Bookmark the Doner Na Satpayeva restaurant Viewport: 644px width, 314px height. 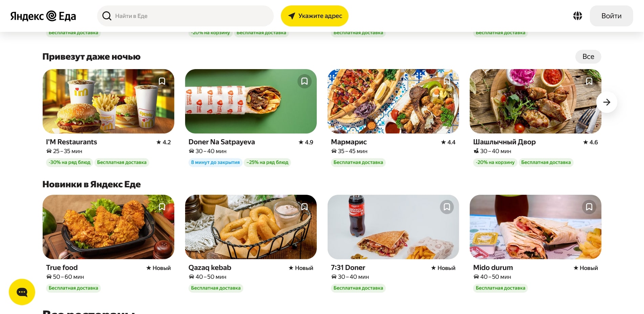[304, 81]
